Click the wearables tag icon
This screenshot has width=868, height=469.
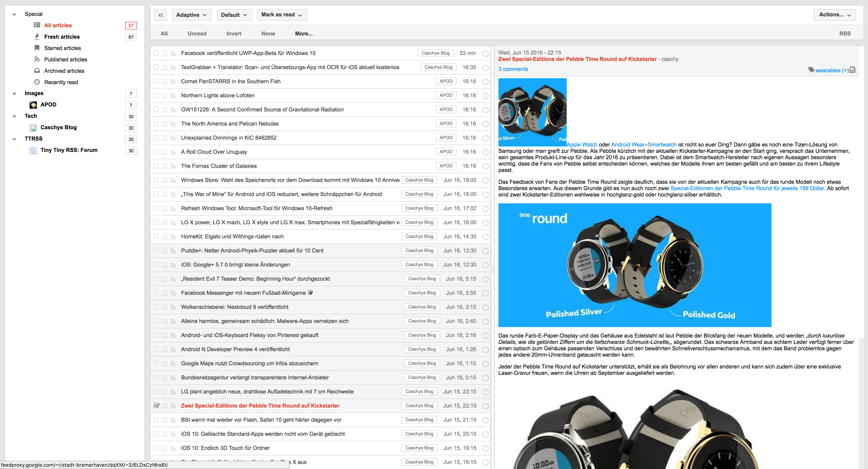click(x=811, y=70)
